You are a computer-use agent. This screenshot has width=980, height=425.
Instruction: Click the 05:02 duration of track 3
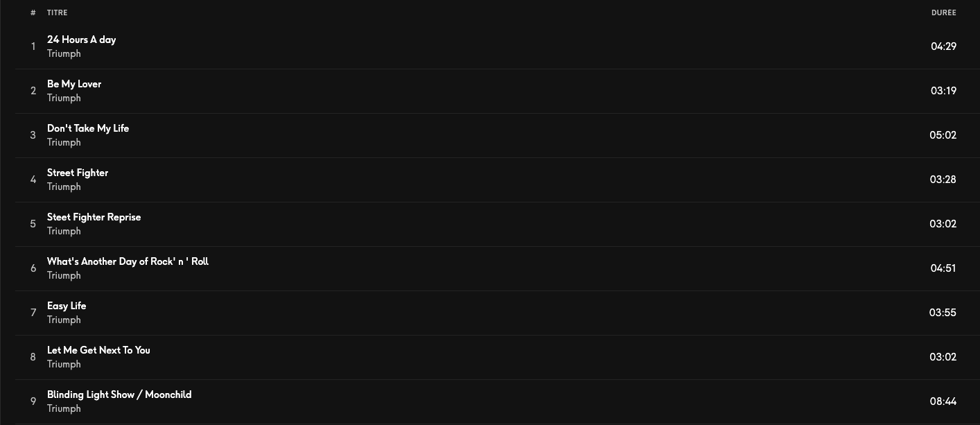[943, 135]
